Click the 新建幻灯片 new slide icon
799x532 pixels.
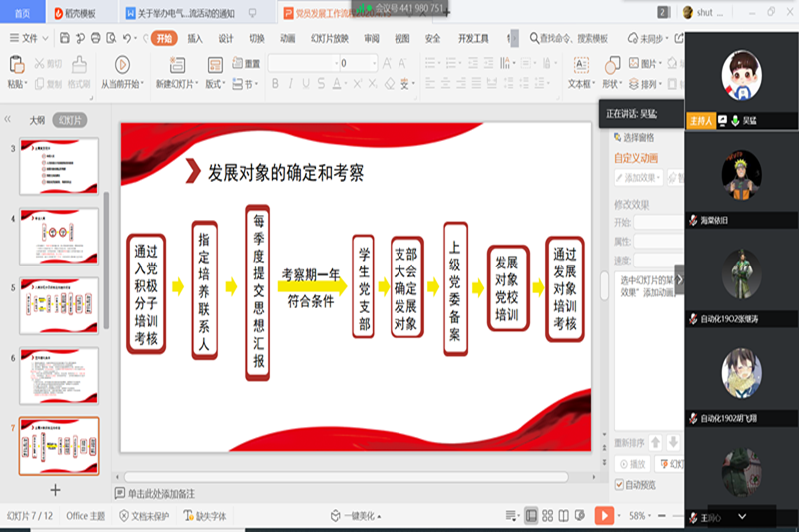[176, 65]
